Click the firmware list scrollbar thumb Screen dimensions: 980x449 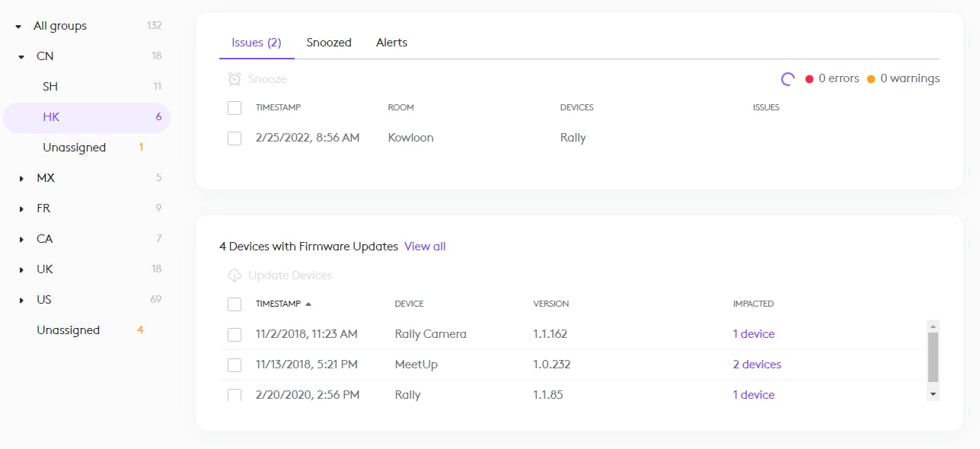point(933,356)
